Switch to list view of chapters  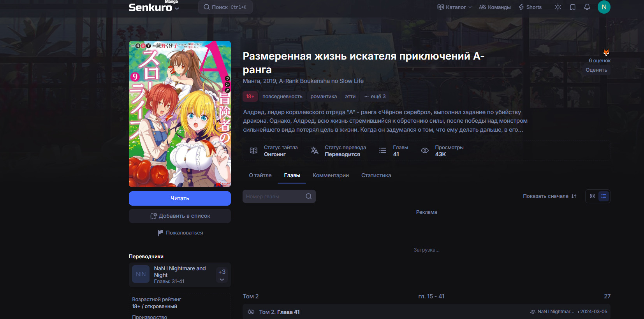point(604,196)
